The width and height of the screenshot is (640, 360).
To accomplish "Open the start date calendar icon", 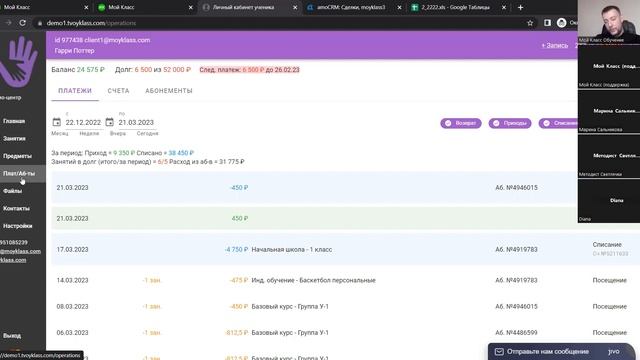I will (57, 122).
